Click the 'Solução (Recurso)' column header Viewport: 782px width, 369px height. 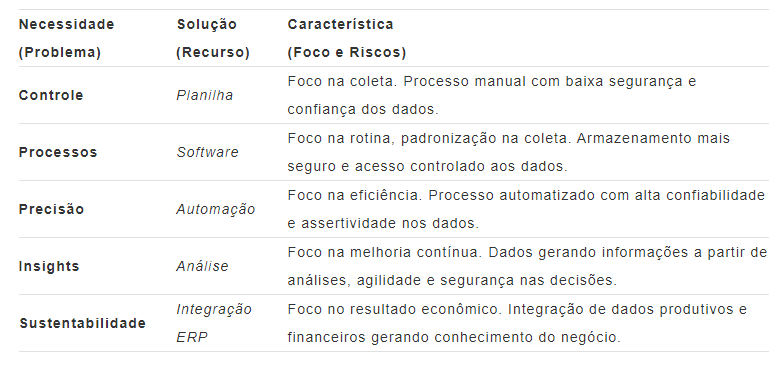coord(213,38)
